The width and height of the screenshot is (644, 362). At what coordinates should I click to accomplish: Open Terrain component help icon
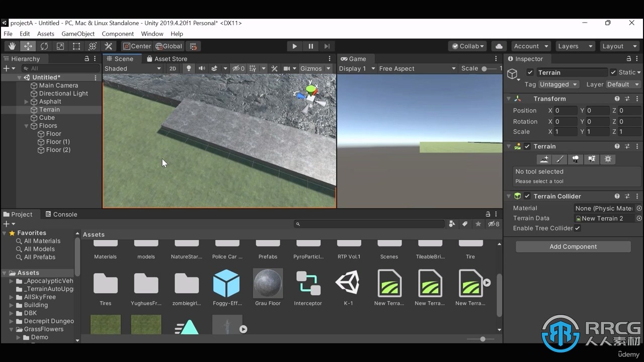click(x=617, y=146)
